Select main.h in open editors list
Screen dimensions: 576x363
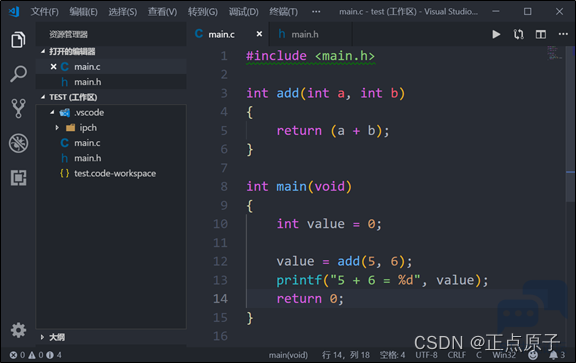111,82
